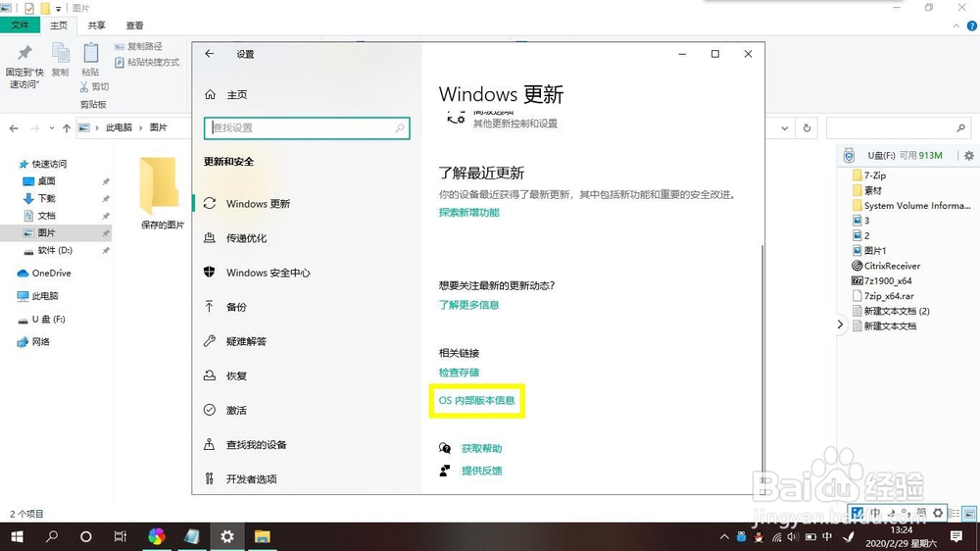This screenshot has height=551, width=980.
Task: Click 此电脑 in Explorer address path
Action: click(119, 127)
